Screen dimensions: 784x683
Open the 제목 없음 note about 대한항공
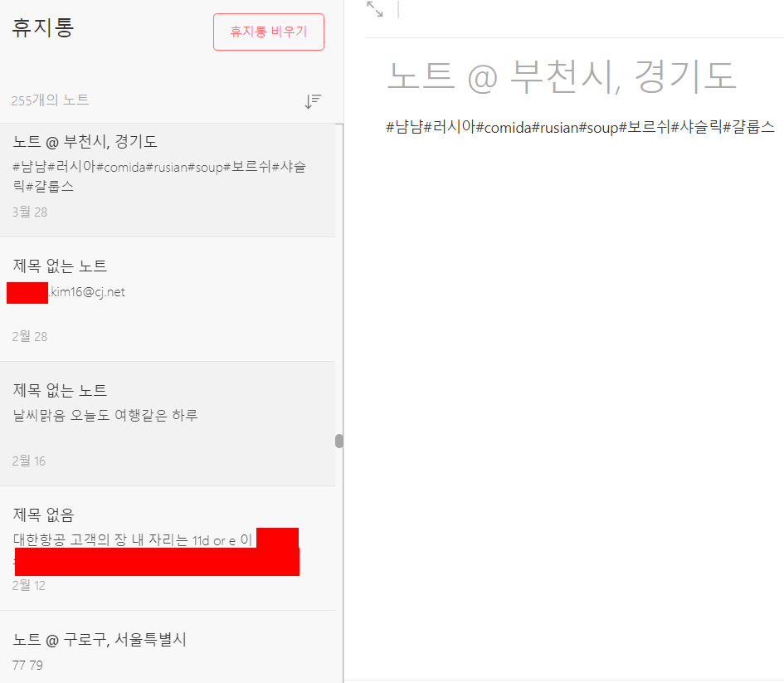click(168, 549)
